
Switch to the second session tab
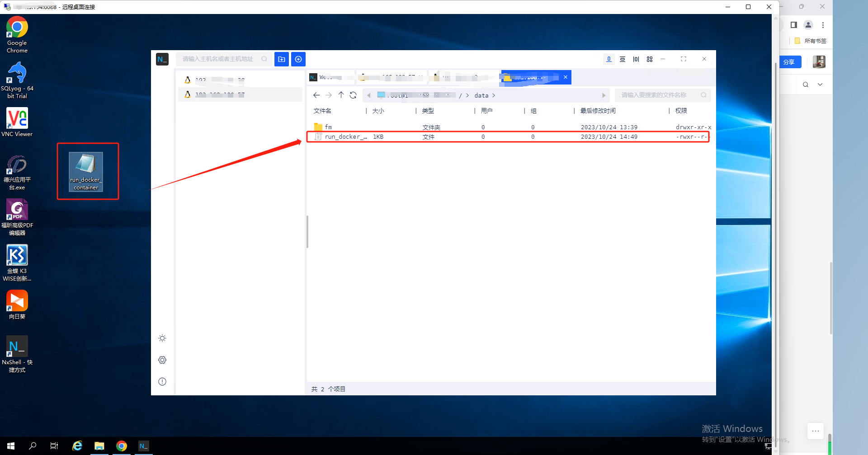pyautogui.click(x=392, y=77)
